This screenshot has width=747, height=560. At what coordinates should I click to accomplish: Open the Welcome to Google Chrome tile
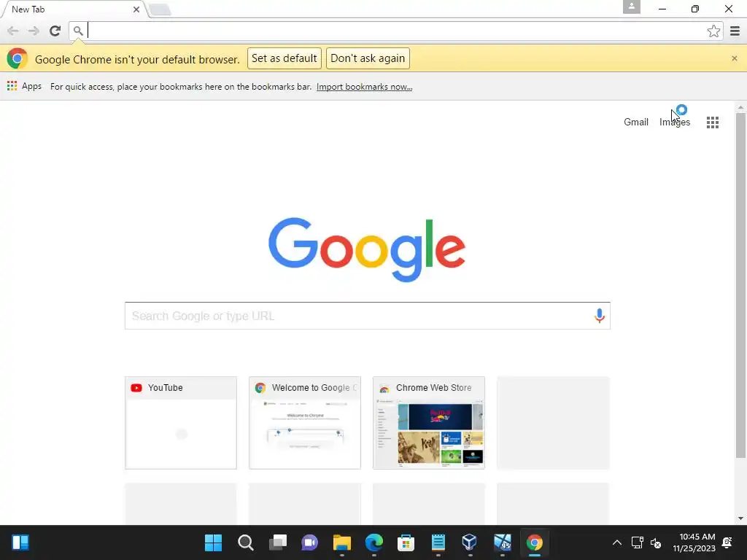[304, 423]
